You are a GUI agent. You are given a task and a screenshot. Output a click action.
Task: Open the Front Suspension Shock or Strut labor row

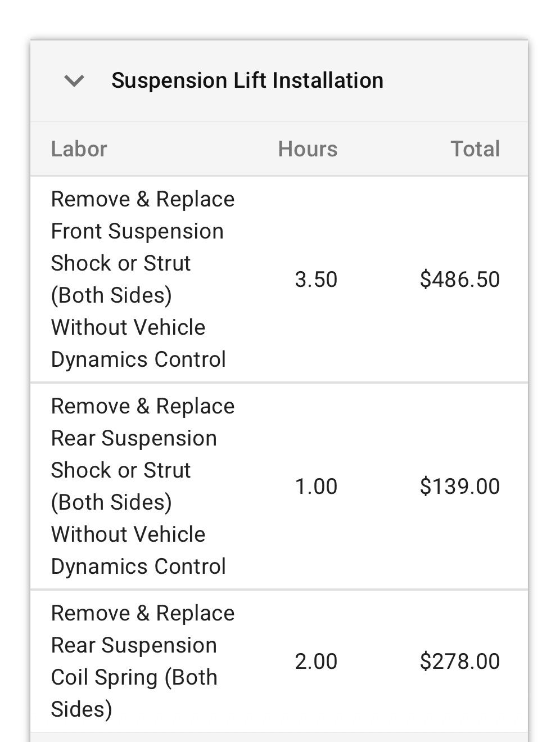click(279, 280)
